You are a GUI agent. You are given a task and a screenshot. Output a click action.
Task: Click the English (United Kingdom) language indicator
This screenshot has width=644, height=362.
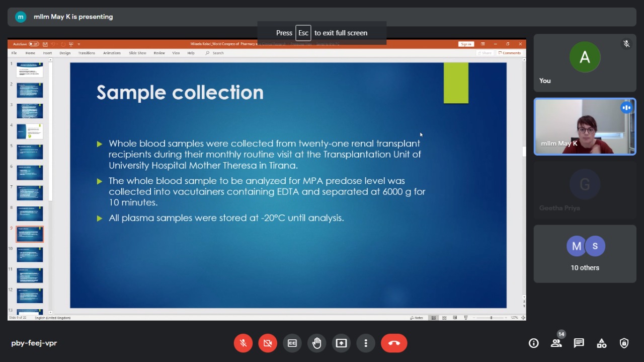click(x=53, y=318)
